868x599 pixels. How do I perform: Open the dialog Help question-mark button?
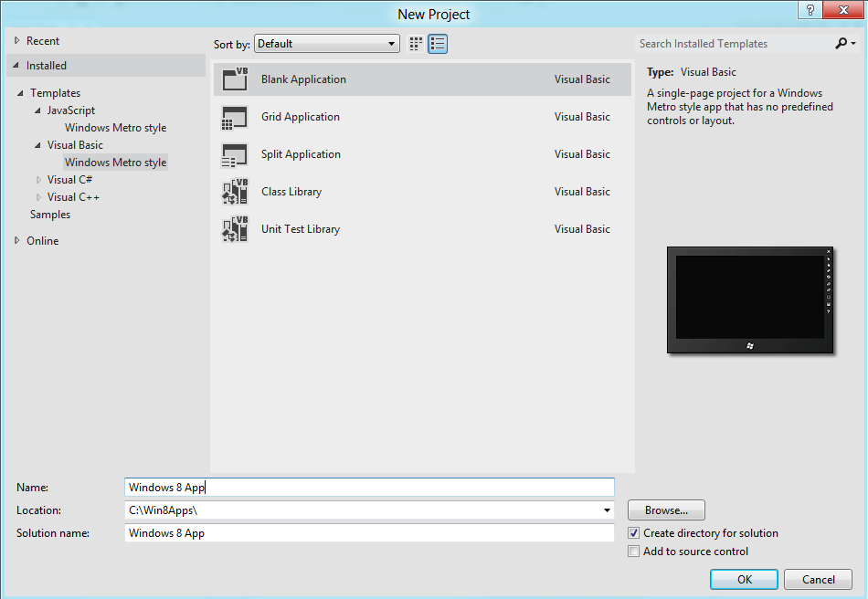point(810,9)
